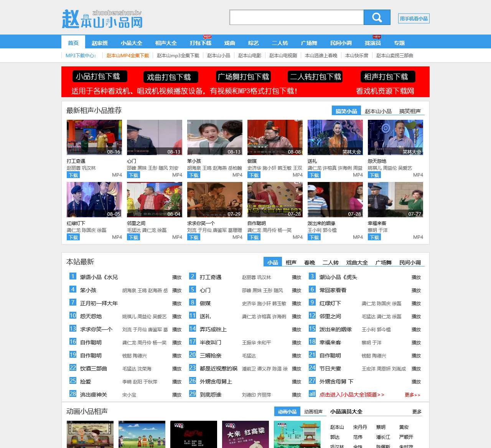The image size is (491, 448).
Task: Switch to the 动画小品 tab
Action: (x=287, y=412)
